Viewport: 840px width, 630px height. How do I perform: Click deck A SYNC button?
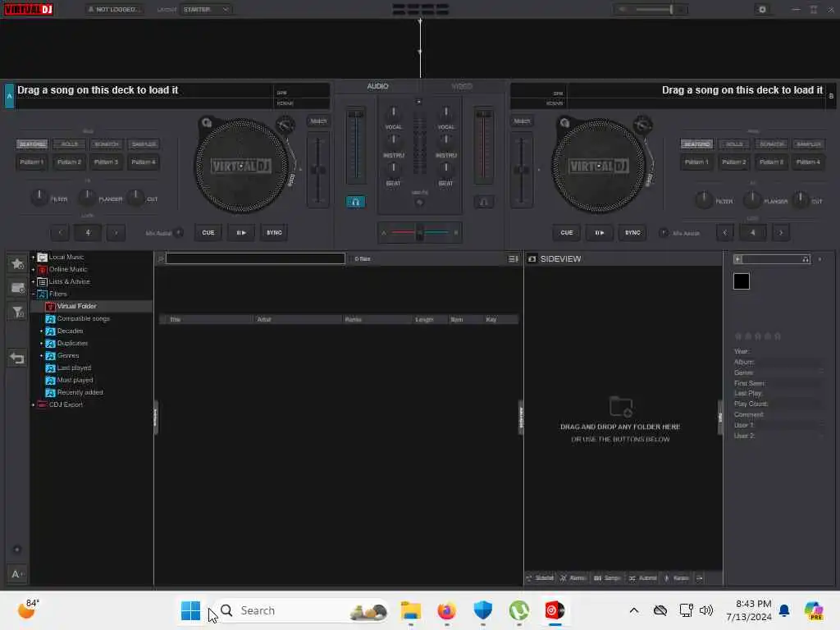274,232
